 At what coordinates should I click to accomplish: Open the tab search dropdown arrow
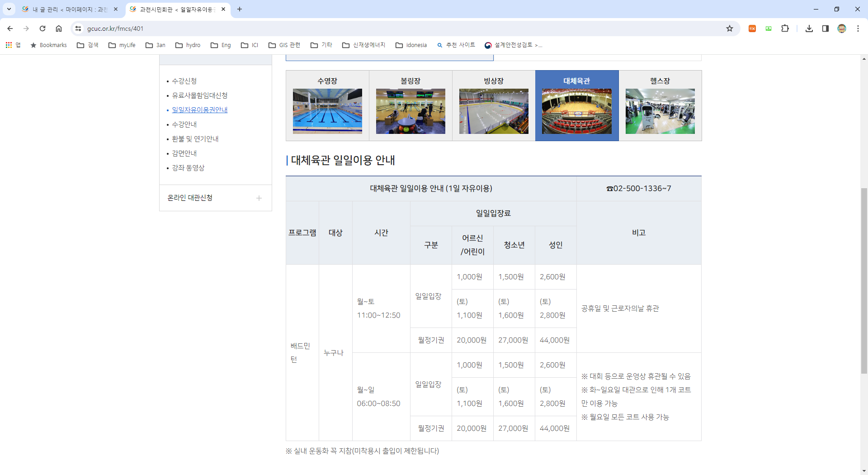tap(9, 9)
